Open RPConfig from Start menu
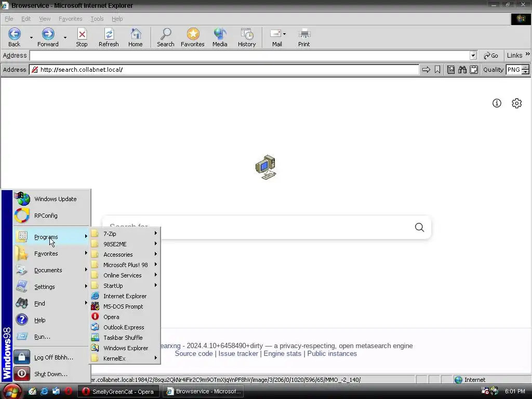The height and width of the screenshot is (399, 532). point(51,216)
